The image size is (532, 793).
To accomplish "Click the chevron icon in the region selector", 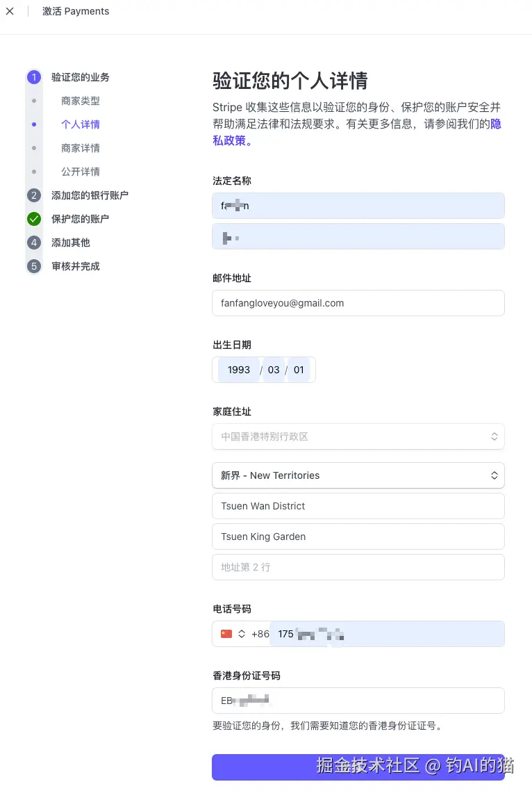I will [x=494, y=436].
